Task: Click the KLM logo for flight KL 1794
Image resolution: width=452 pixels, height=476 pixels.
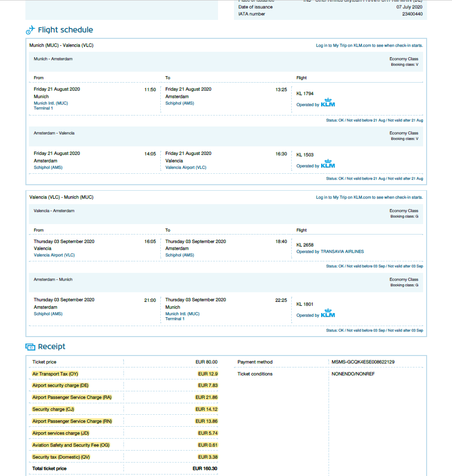Action: click(328, 102)
